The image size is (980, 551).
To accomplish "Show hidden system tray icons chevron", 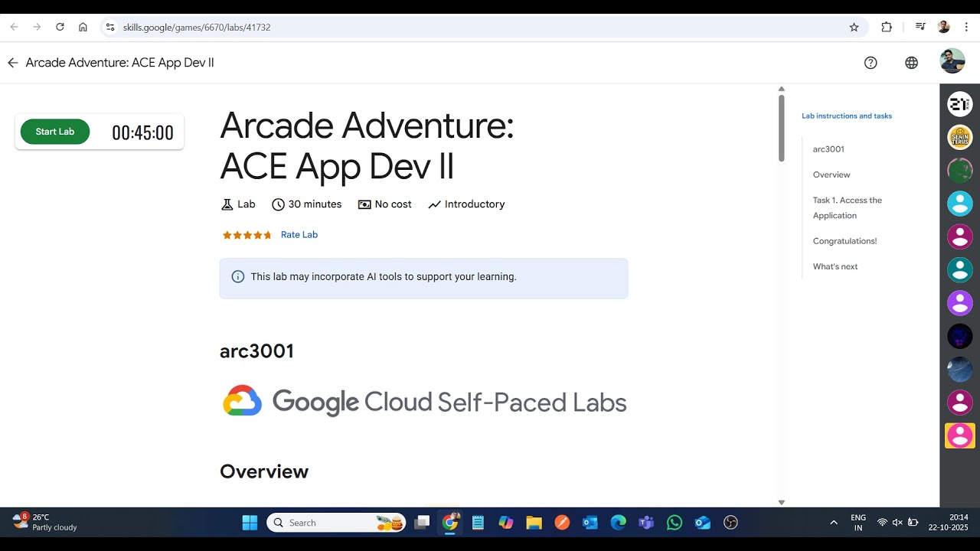I will point(834,523).
